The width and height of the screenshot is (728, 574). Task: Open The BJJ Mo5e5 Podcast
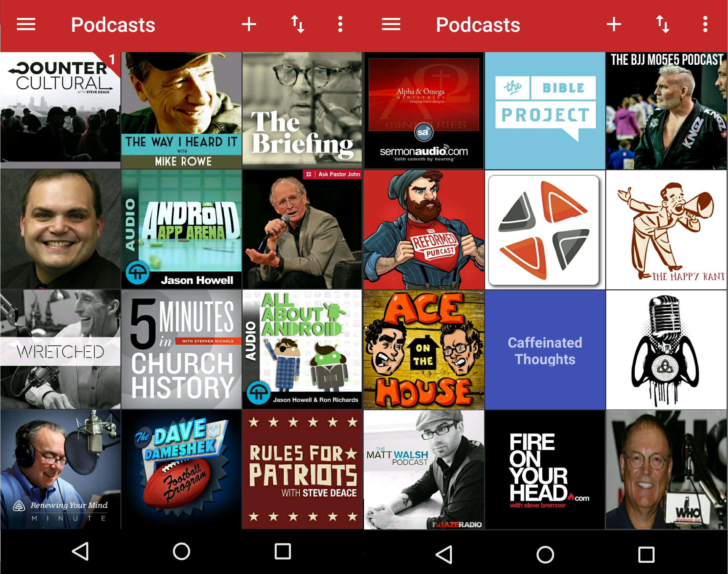click(x=666, y=110)
